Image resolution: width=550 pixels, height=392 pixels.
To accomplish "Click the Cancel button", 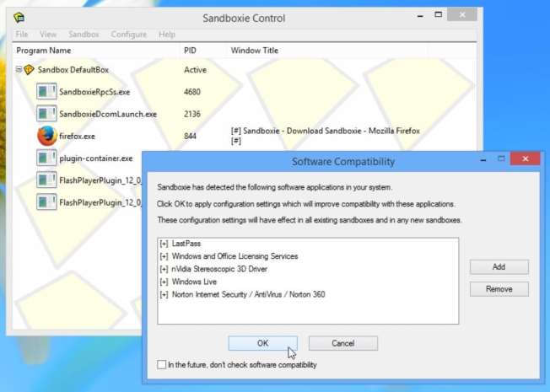I will [343, 343].
